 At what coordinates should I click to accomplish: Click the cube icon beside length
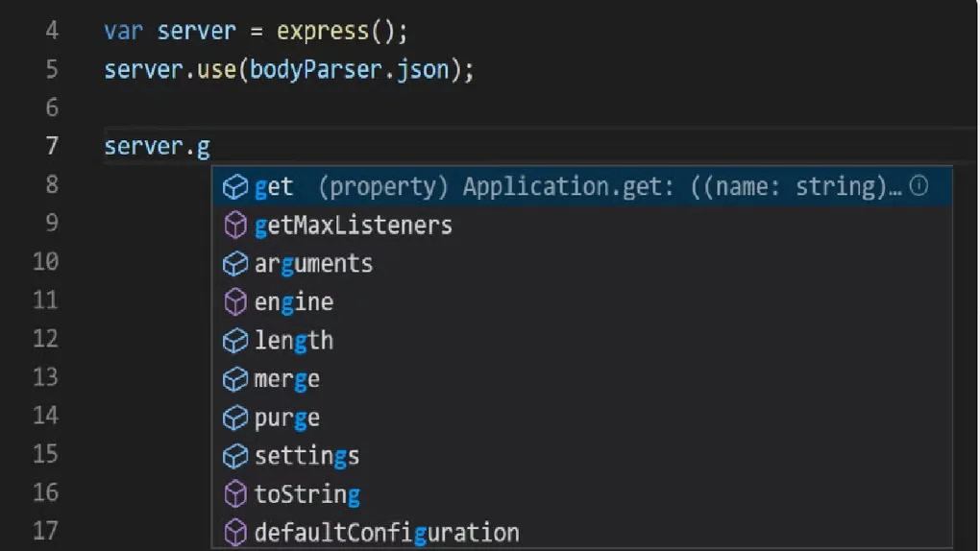pos(235,341)
